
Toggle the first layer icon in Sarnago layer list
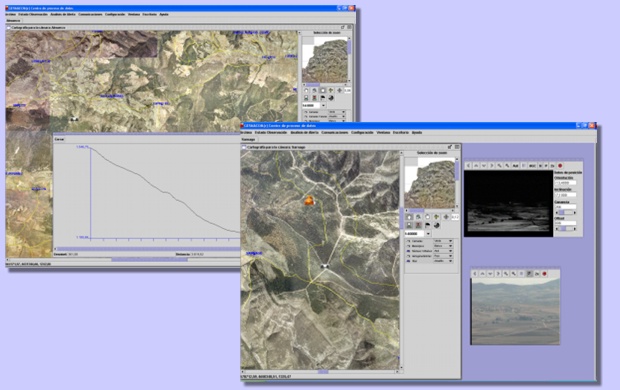point(408,241)
